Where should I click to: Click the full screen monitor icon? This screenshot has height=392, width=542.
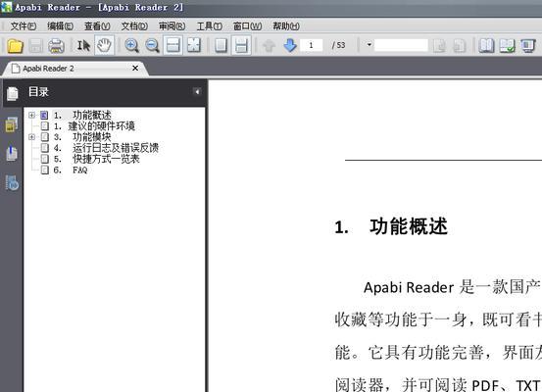coord(528,46)
